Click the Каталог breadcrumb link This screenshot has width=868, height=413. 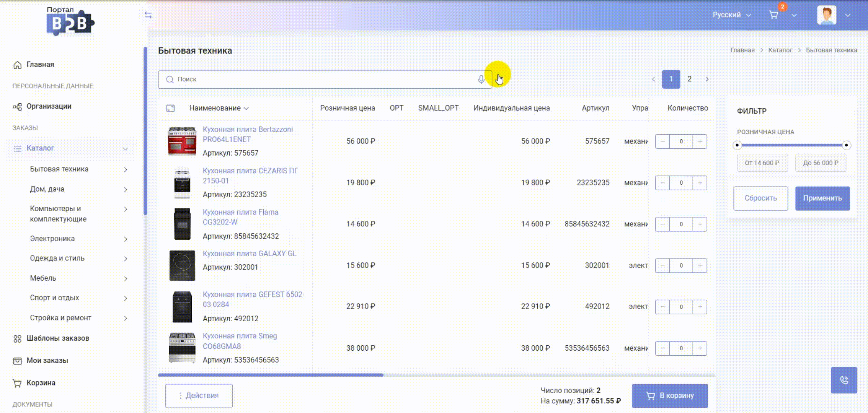point(780,50)
